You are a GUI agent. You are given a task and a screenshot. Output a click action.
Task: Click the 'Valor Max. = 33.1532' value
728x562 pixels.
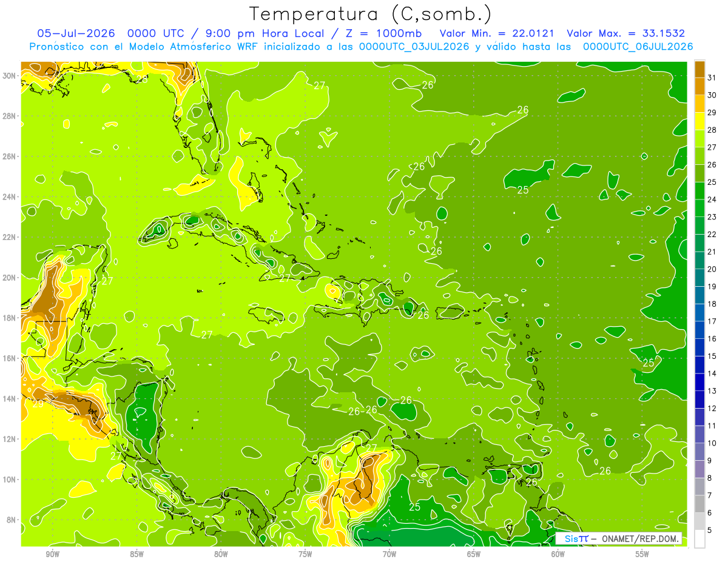click(626, 33)
